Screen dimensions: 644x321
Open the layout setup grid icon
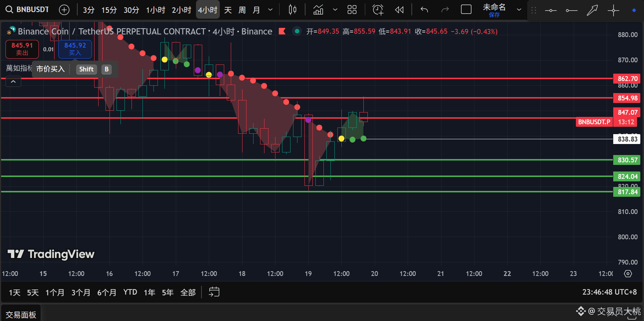click(352, 10)
